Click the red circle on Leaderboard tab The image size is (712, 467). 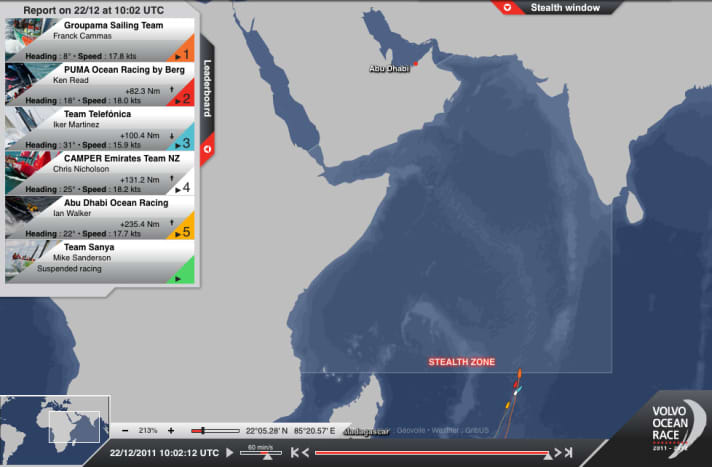point(207,149)
